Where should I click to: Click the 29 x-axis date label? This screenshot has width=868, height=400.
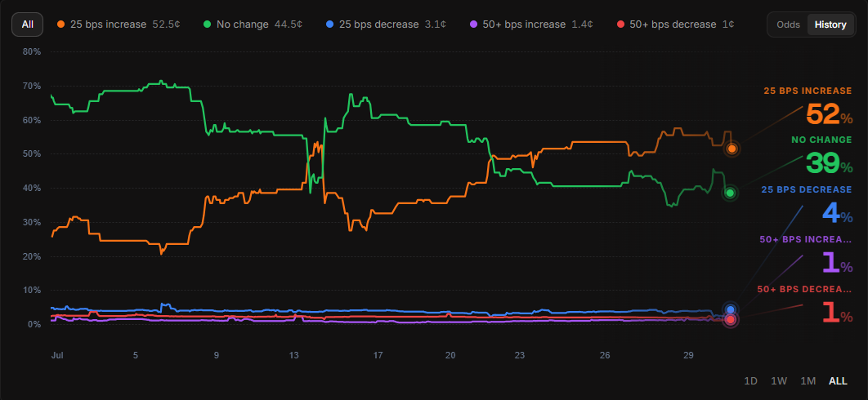(x=688, y=355)
